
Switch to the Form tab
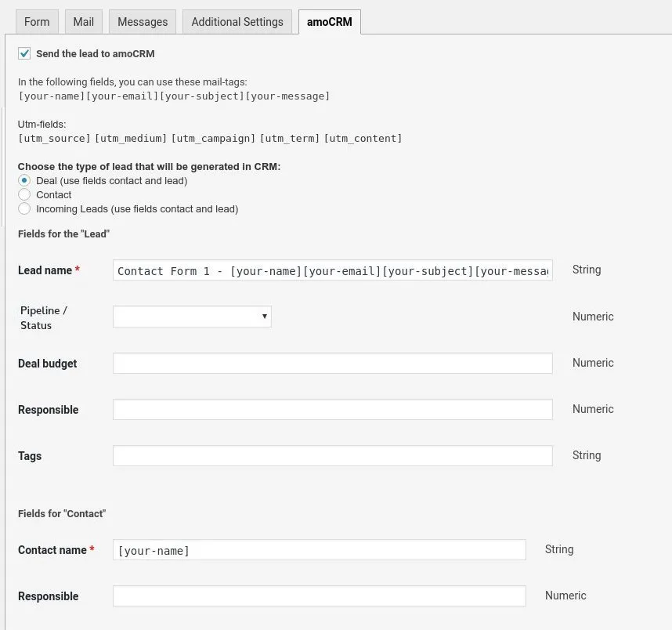pos(37,22)
